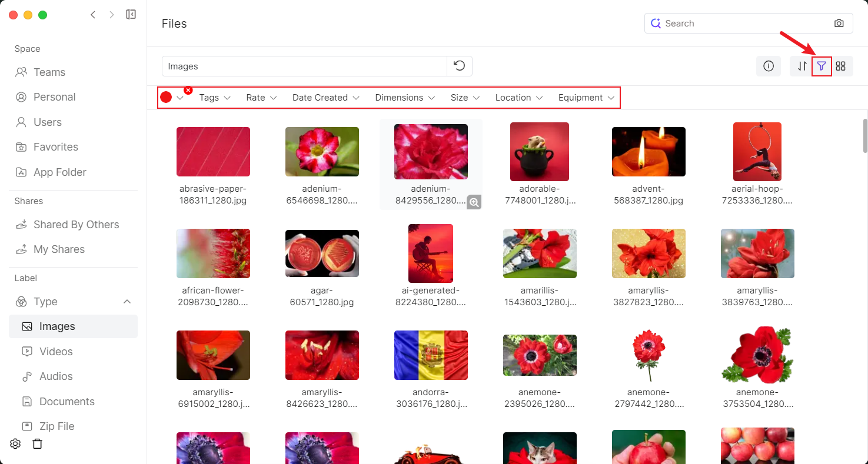Expand the Tags filter dropdown
The image size is (868, 464).
pyautogui.click(x=215, y=98)
